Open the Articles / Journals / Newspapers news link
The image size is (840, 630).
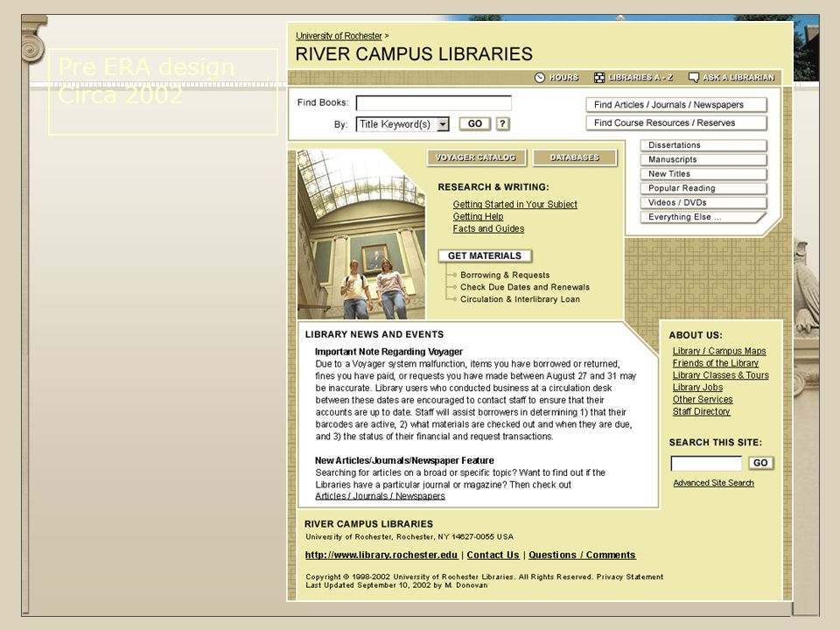(380, 496)
